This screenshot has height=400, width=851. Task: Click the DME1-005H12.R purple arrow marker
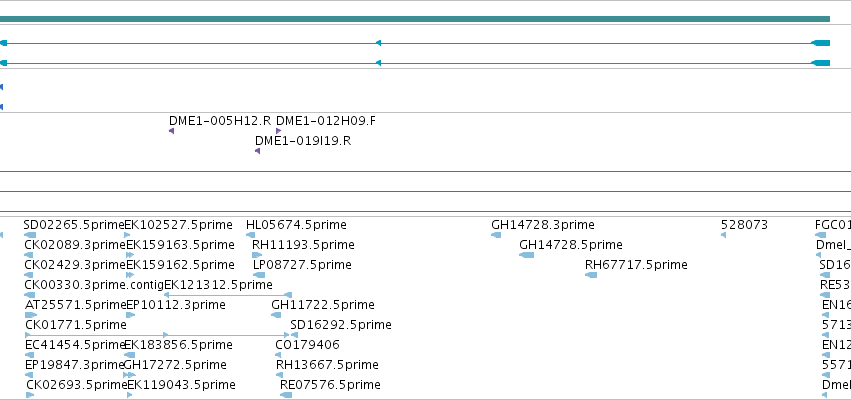tap(172, 131)
